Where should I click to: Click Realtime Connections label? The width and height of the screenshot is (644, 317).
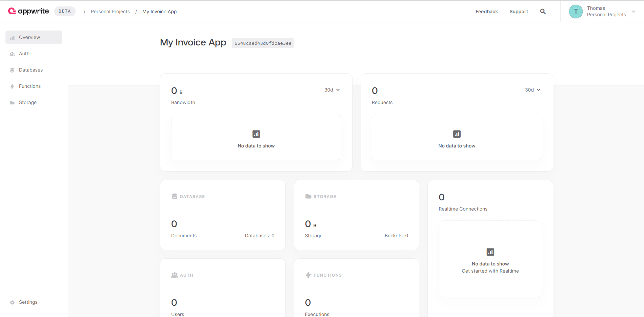point(463,209)
